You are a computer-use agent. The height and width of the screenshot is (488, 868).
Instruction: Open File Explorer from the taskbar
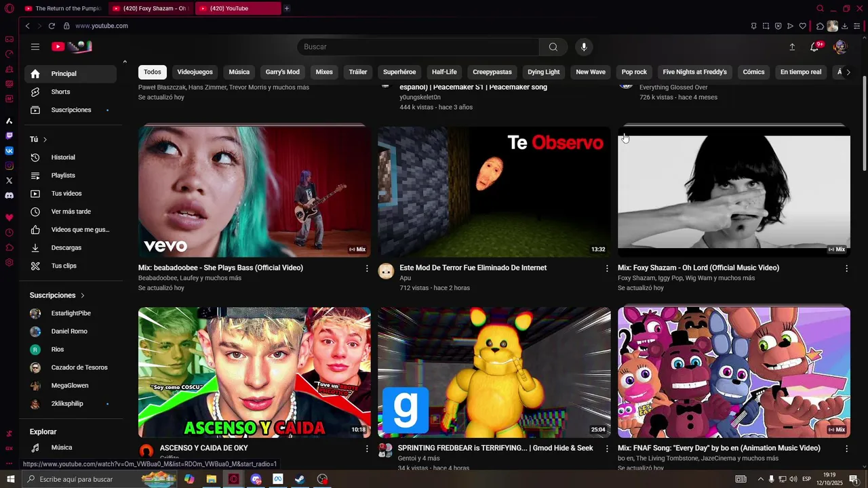(x=212, y=479)
